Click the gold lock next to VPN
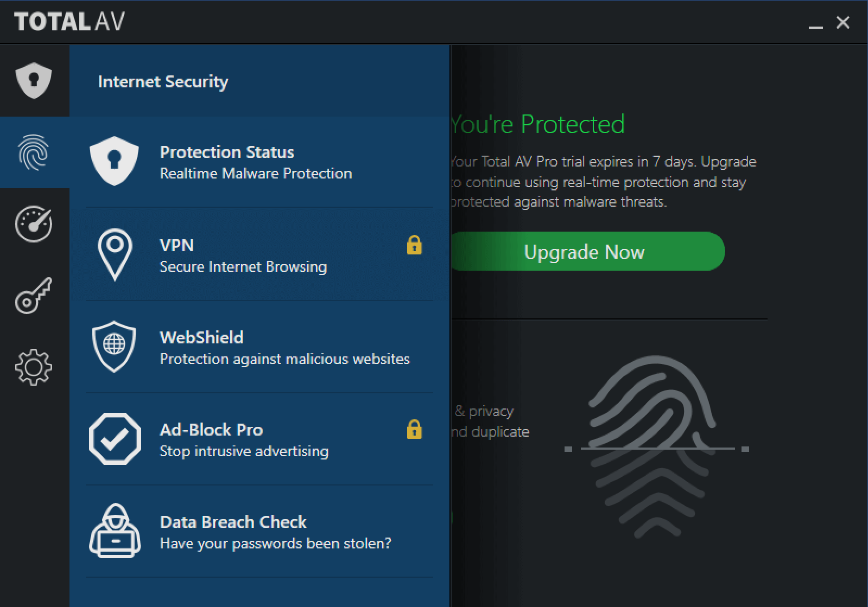This screenshot has width=868, height=607. tap(414, 245)
